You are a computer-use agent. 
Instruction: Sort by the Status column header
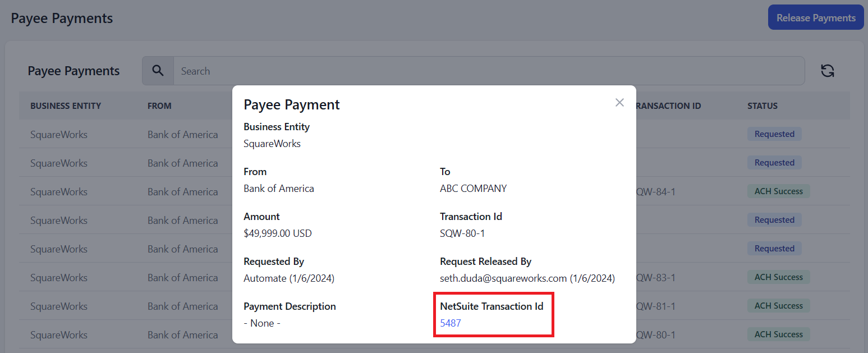click(762, 106)
